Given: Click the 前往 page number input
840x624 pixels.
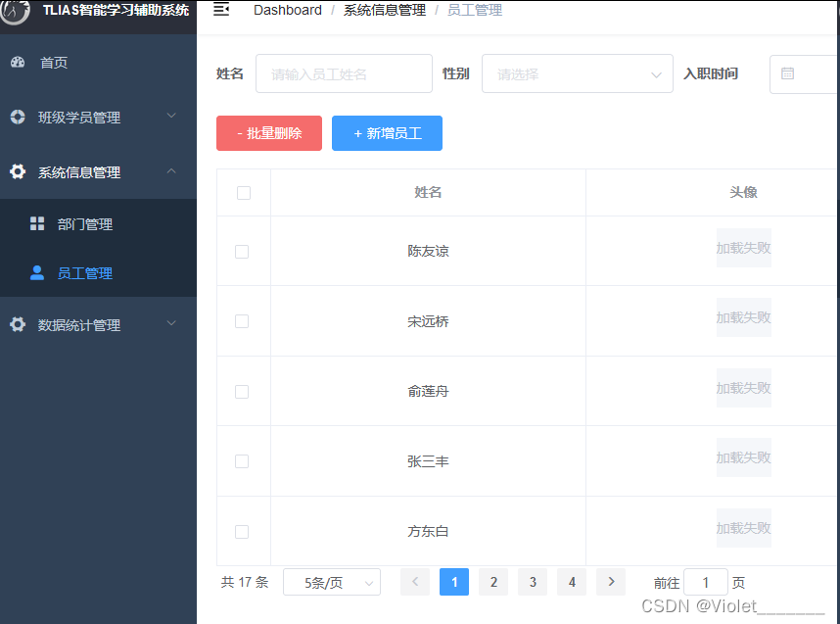Looking at the screenshot, I should click(706, 582).
